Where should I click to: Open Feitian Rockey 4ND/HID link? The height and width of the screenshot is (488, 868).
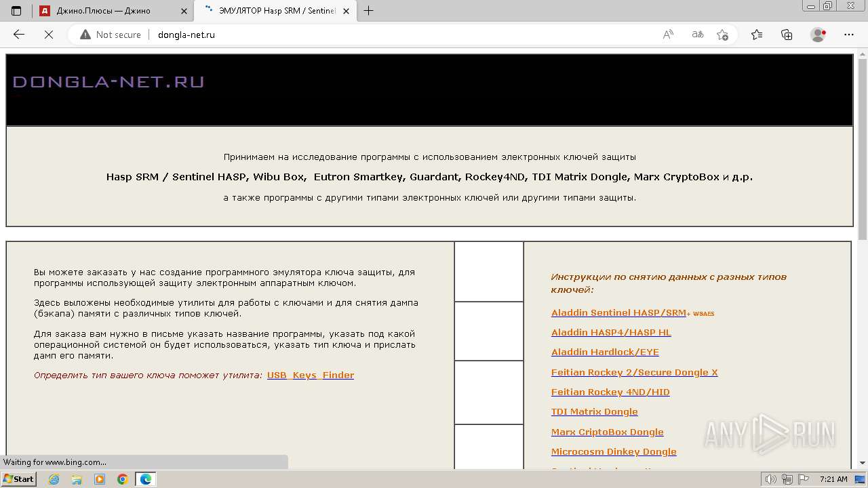[x=610, y=392]
